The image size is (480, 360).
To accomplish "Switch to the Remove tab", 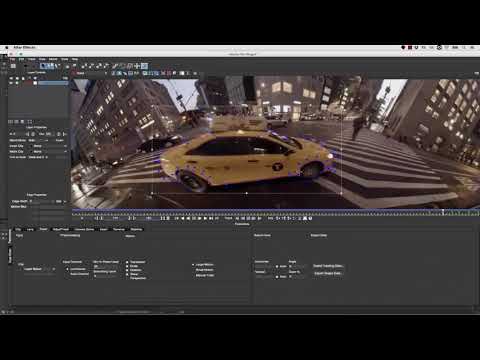I will [119, 229].
